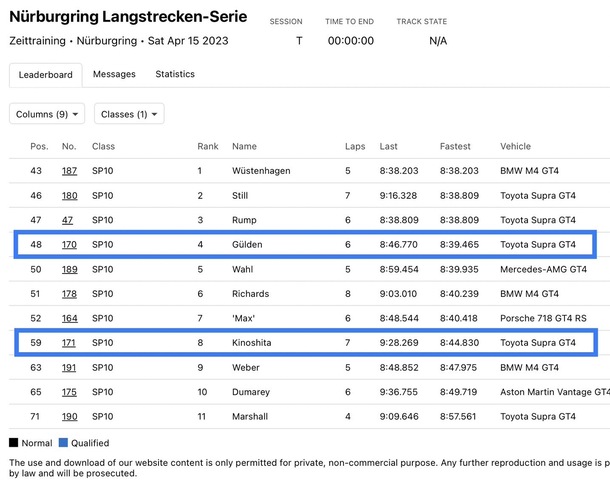Click car number 191 link
The image size is (610, 485).
click(69, 368)
